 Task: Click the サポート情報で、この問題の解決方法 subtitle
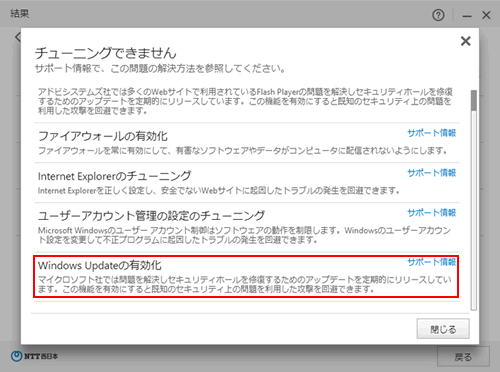(x=160, y=69)
